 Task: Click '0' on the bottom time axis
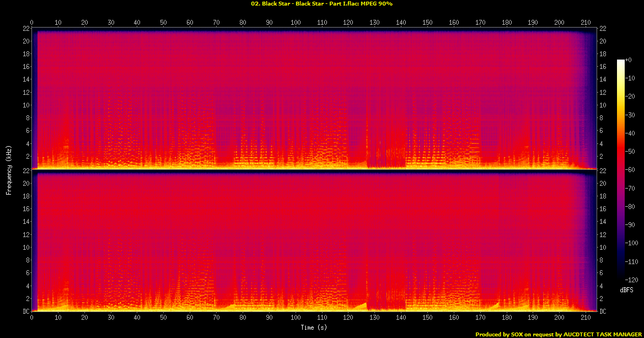pos(31,318)
